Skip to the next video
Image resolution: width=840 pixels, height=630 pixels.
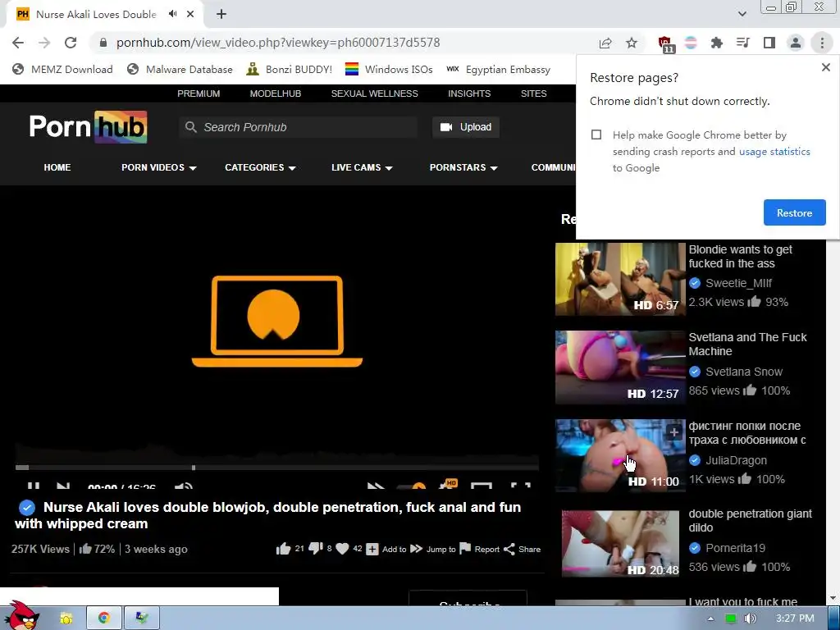[63, 486]
